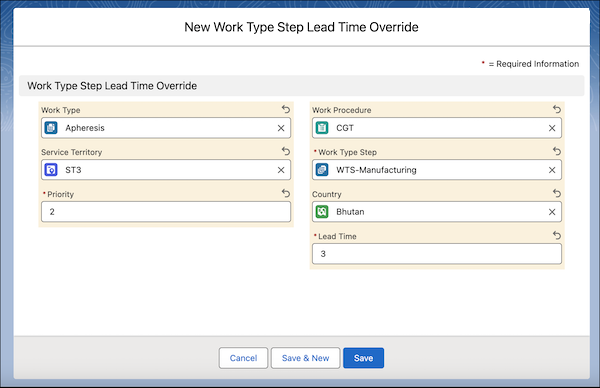This screenshot has height=388, width=600.
Task: Clear the Bhutan country selection
Action: (552, 212)
